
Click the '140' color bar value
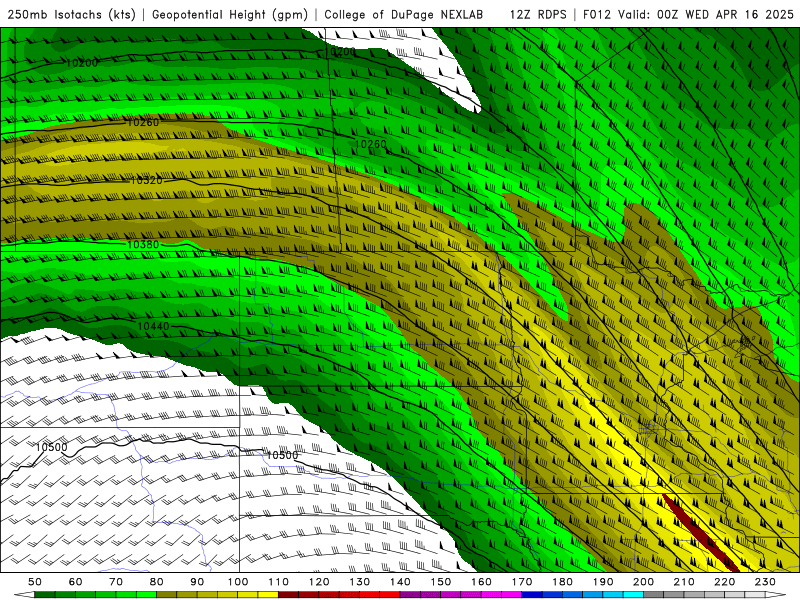[x=400, y=582]
